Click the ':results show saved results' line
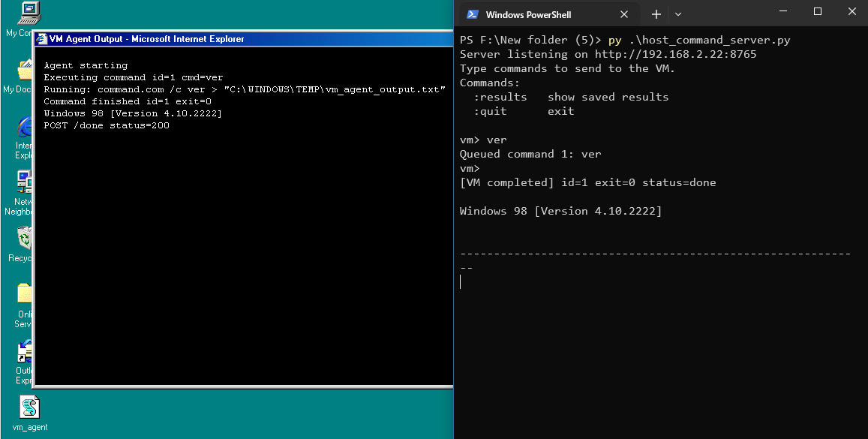868x439 pixels. 571,97
